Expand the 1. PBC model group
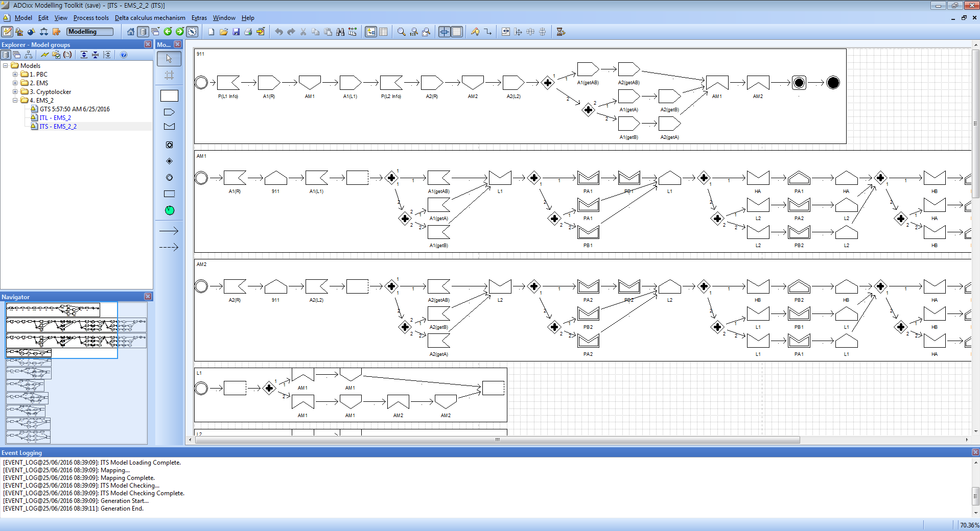 pos(15,75)
